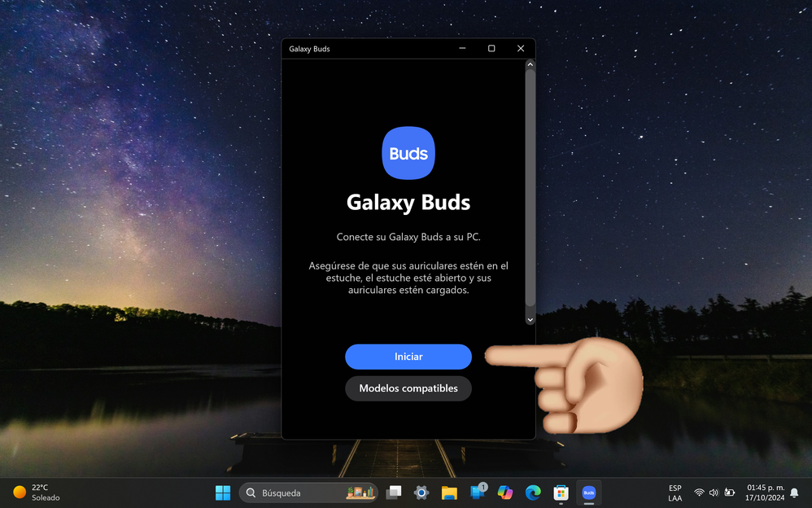Open File Explorer from taskbar
The image size is (812, 508).
click(x=449, y=493)
